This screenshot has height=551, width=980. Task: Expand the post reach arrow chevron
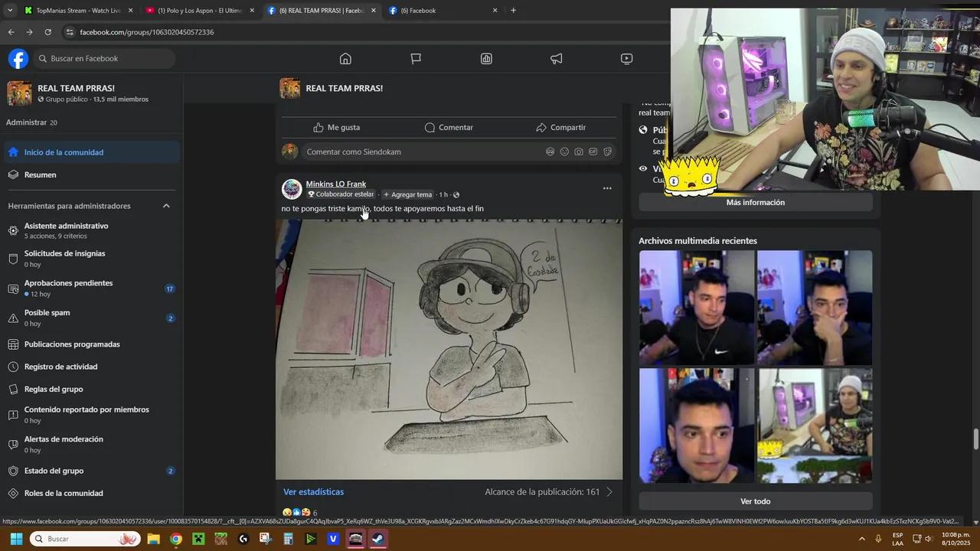pyautogui.click(x=609, y=492)
